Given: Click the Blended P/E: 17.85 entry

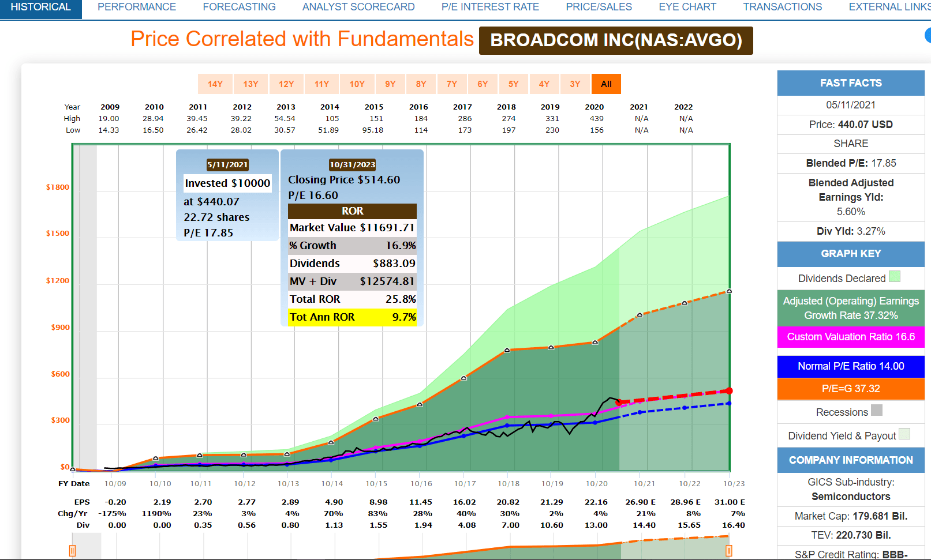Looking at the screenshot, I should click(851, 163).
